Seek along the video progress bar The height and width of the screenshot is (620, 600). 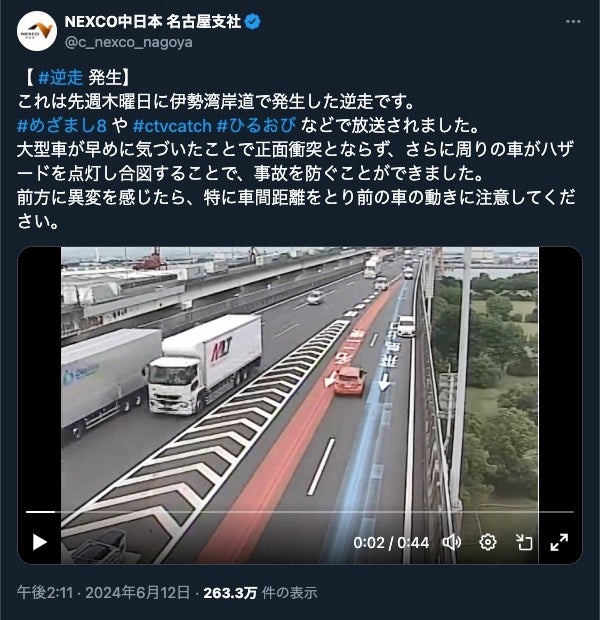pyautogui.click(x=300, y=512)
